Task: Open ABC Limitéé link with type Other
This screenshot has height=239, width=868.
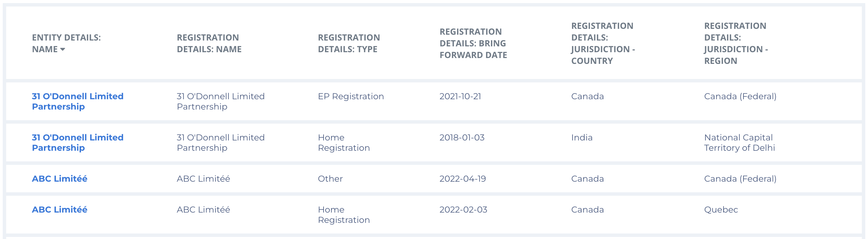Action: point(59,179)
